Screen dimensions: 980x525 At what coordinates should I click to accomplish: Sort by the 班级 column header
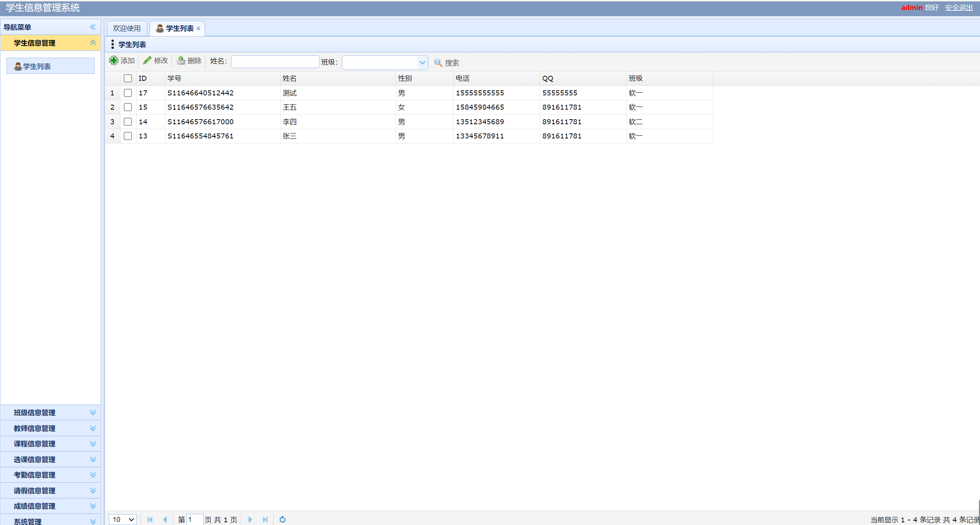(670, 78)
